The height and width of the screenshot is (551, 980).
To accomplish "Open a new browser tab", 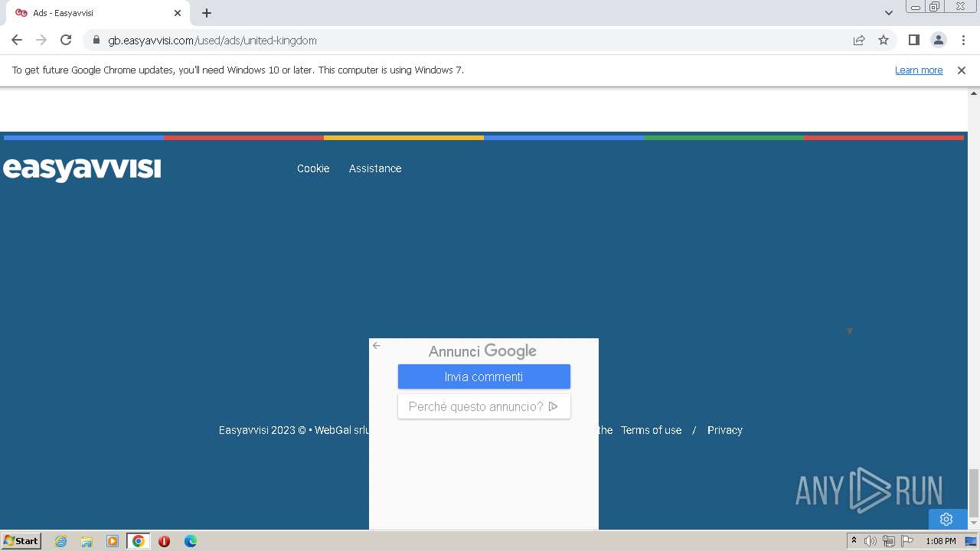I will pyautogui.click(x=207, y=13).
